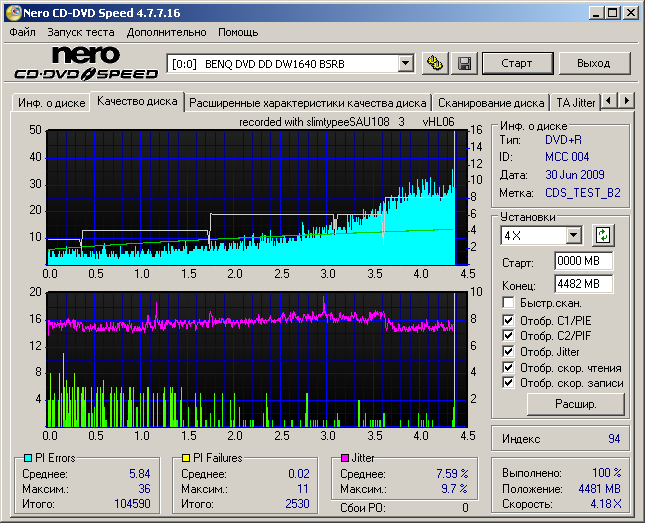Click the floppy disk save icon

point(464,63)
